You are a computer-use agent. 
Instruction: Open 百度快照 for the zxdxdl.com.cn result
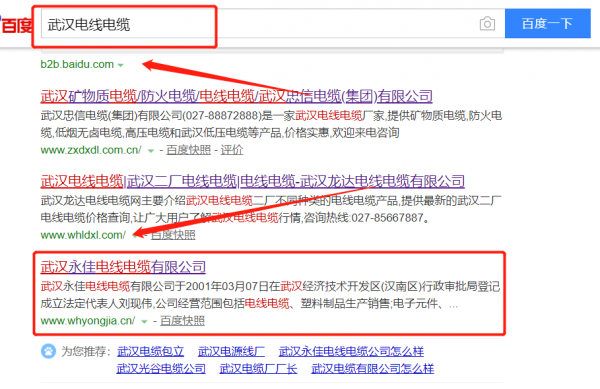(188, 150)
